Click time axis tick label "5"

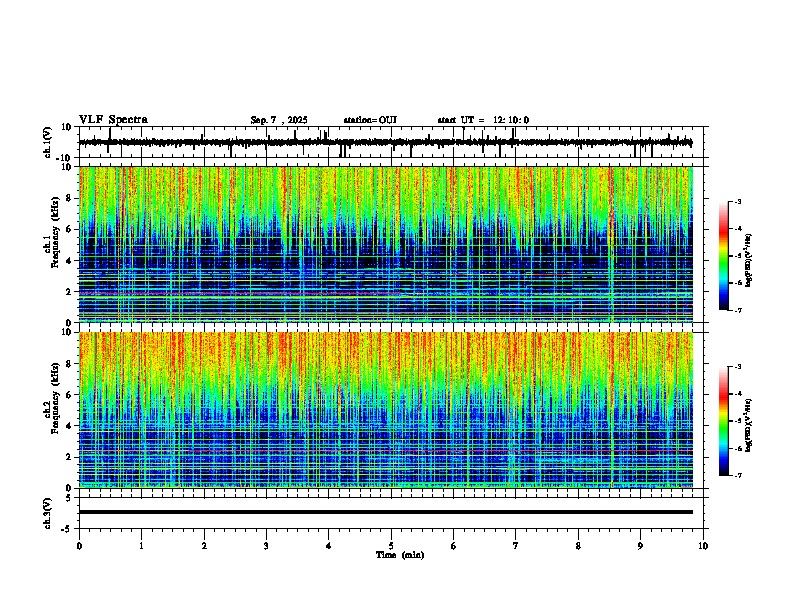point(391,546)
